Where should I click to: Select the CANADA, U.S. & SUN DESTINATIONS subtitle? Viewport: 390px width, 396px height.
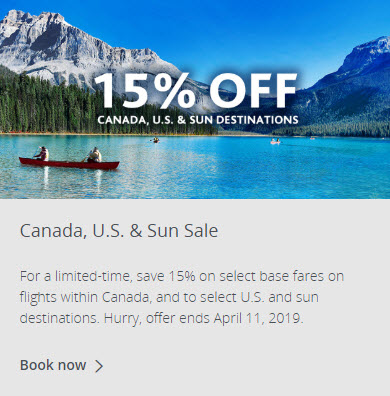(x=198, y=120)
